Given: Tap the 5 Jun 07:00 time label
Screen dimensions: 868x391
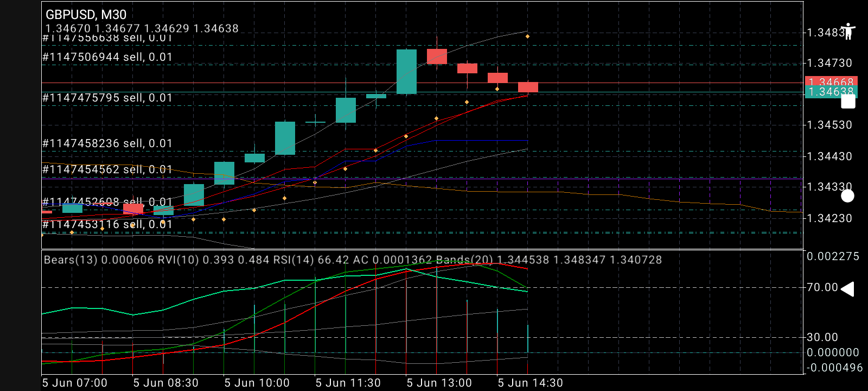Looking at the screenshot, I should tap(75, 383).
